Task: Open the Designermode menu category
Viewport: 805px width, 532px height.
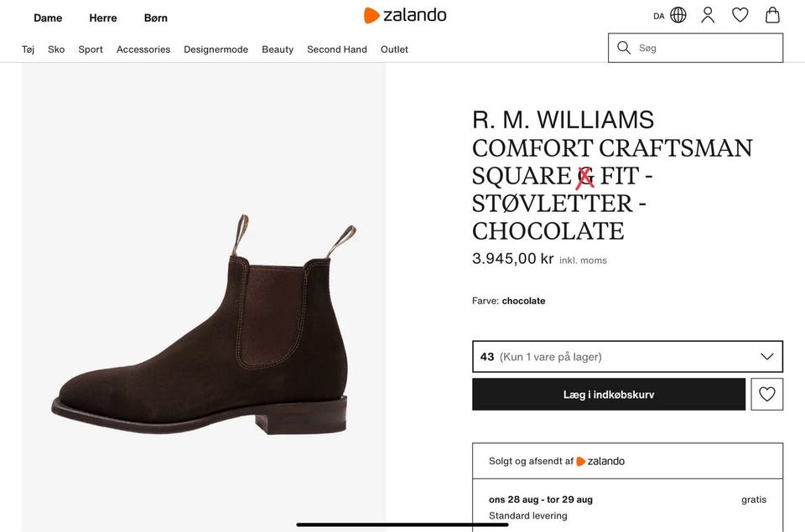Action: 216,49
